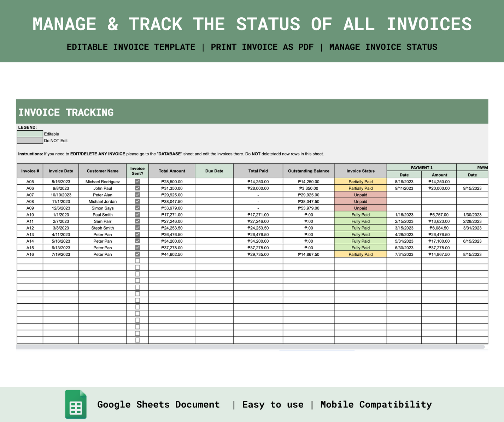Select the Unpaid status cell for A09
This screenshot has height=422, width=504.
coord(360,208)
